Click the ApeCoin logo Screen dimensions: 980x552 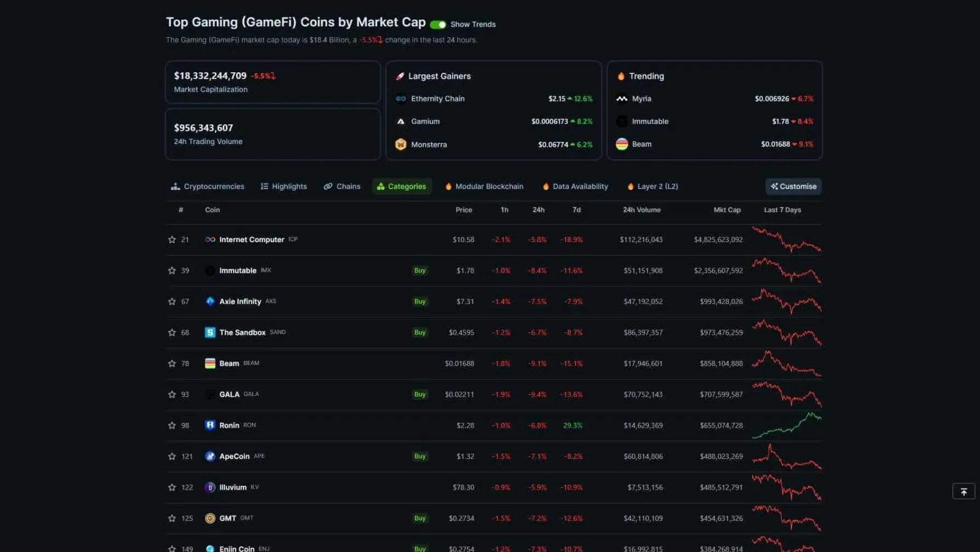coord(210,456)
